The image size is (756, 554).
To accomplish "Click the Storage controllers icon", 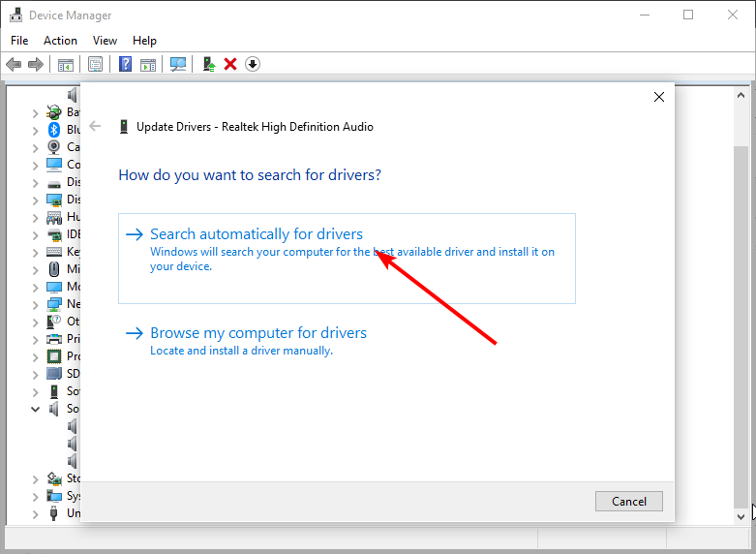I will 54,478.
